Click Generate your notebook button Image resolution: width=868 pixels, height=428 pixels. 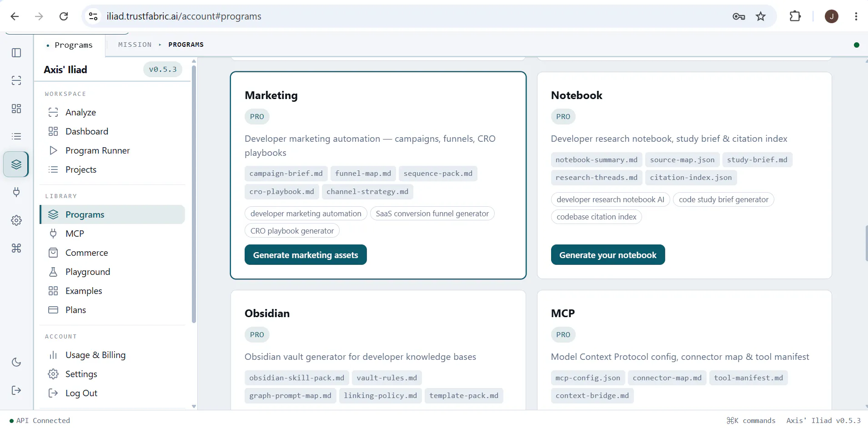point(608,255)
